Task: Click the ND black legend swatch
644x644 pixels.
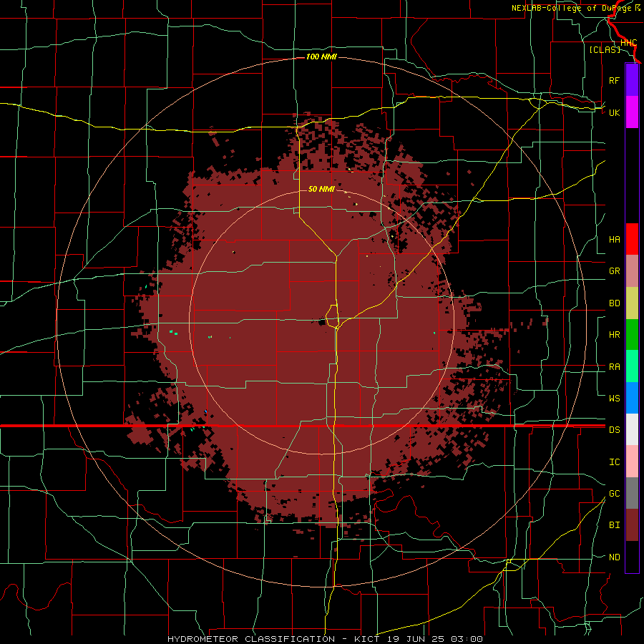Action: (x=632, y=557)
